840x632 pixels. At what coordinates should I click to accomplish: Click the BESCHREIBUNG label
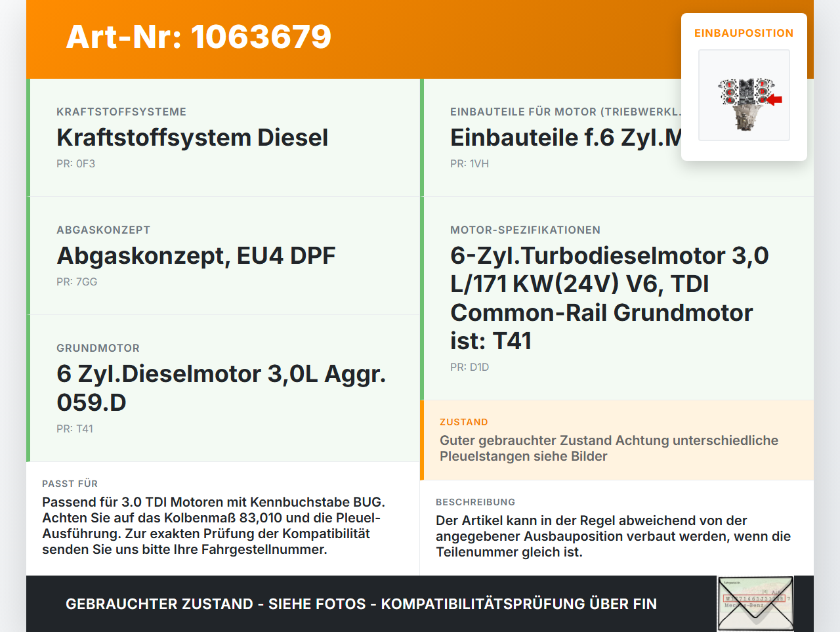click(476, 502)
